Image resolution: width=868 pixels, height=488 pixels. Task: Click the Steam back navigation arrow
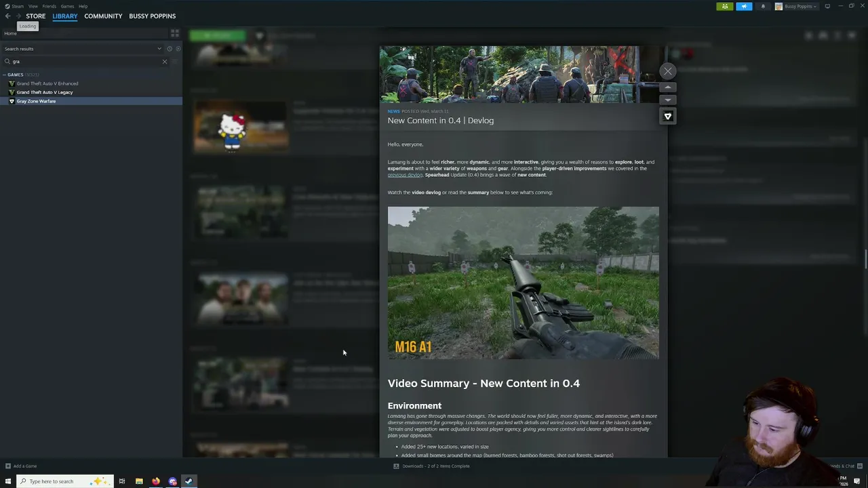(7, 16)
